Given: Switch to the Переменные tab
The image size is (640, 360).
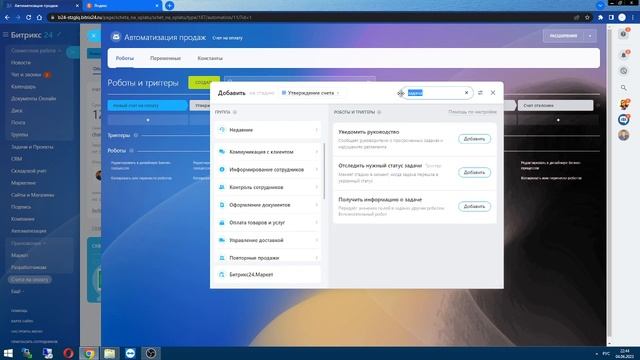Looking at the screenshot, I should (165, 58).
